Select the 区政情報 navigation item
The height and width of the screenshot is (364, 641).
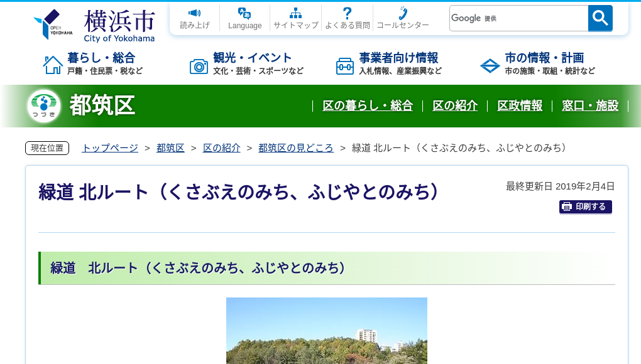tap(520, 105)
